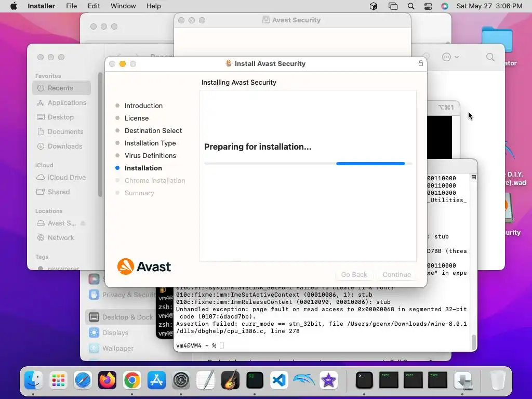Open Control Center in menu bar
Screen dimensions: 532x399
(x=428, y=6)
